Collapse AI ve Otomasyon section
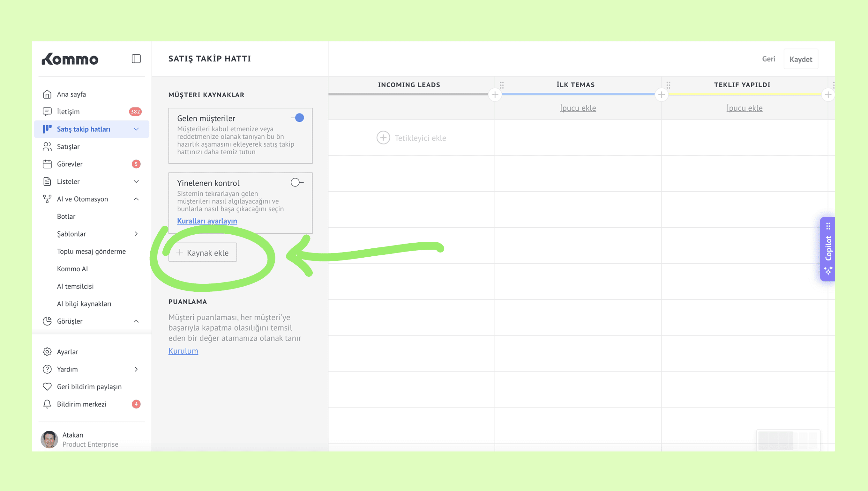The height and width of the screenshot is (491, 868). [136, 199]
